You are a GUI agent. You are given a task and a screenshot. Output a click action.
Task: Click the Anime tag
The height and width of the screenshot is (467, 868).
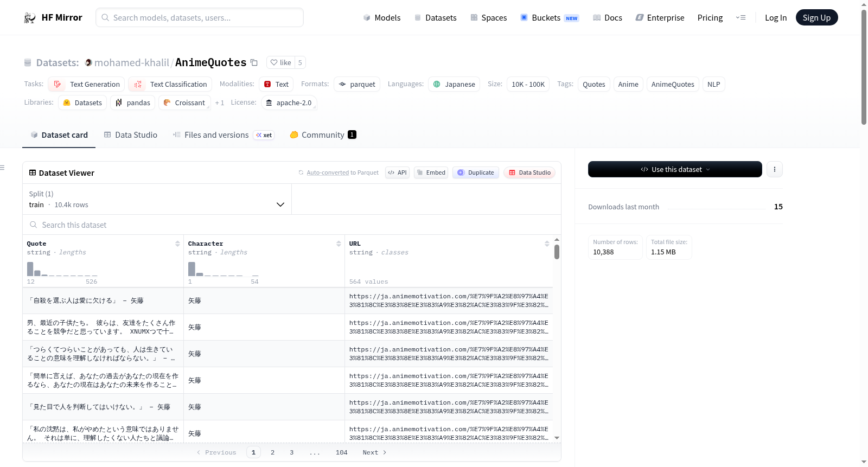(628, 84)
